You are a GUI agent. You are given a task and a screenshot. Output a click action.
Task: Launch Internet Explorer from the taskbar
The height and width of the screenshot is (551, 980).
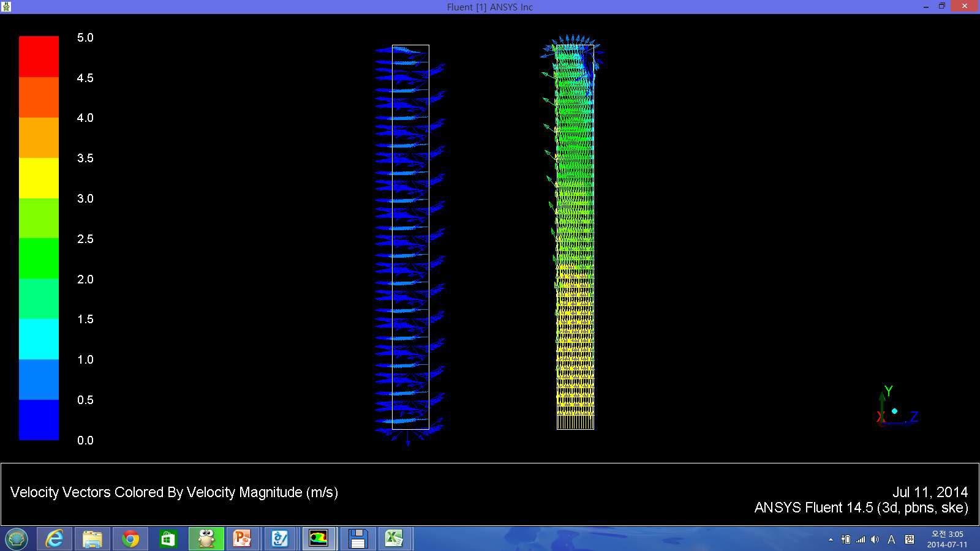point(55,539)
